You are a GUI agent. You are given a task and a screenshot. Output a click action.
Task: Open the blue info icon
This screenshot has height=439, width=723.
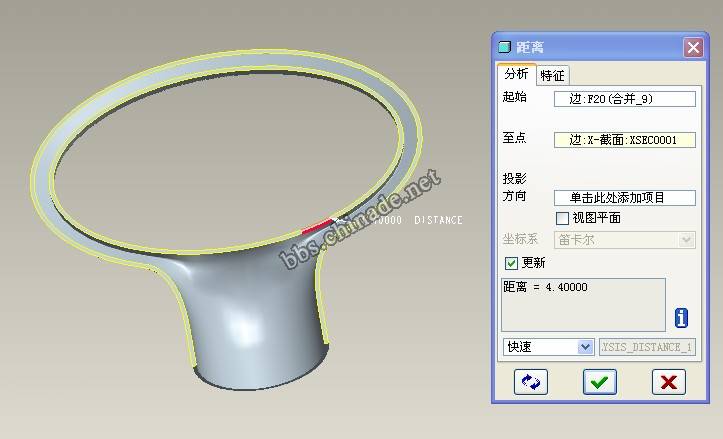[681, 318]
